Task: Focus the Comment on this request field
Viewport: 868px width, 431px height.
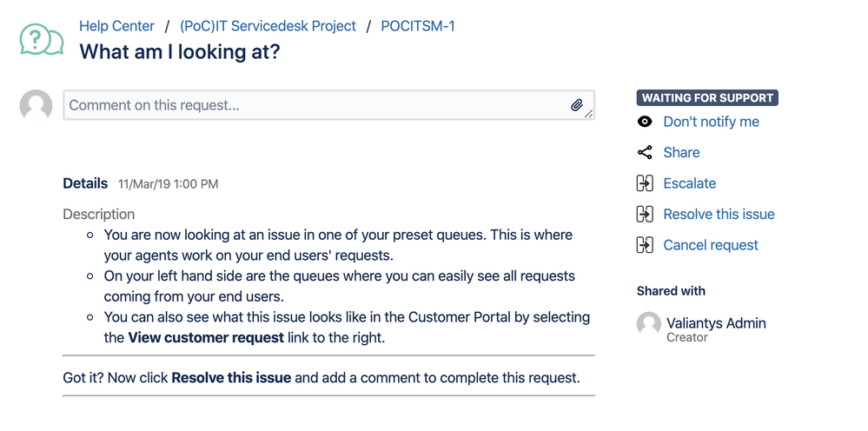Action: (328, 105)
